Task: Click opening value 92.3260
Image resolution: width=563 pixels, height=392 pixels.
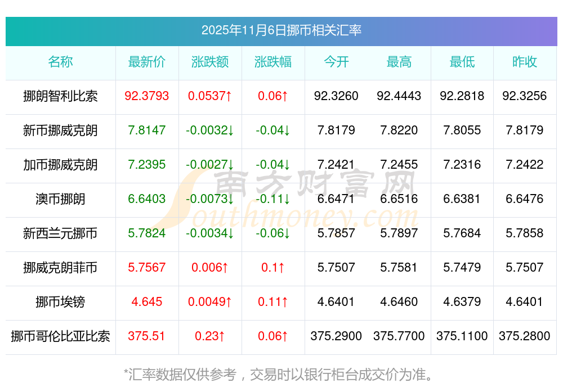Action: (336, 96)
